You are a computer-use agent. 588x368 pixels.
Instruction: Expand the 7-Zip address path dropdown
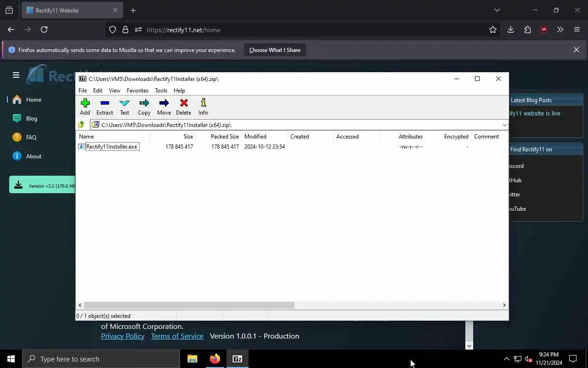[x=504, y=125]
